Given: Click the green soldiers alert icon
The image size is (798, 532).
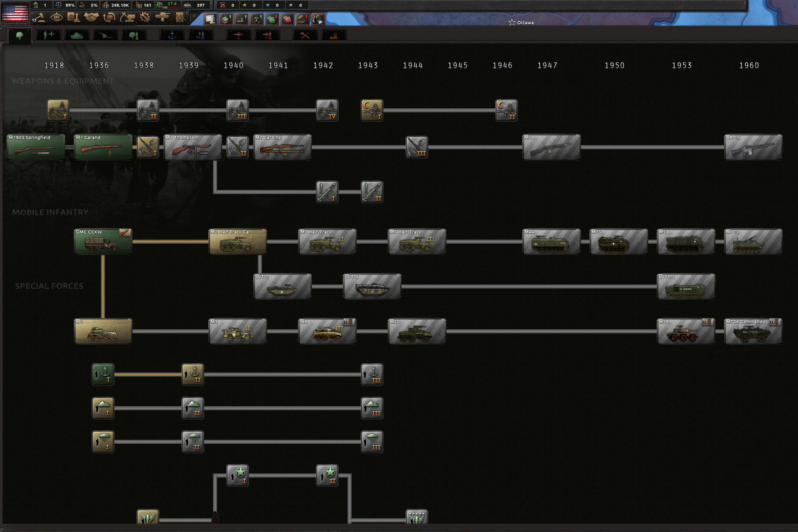Looking at the screenshot, I should [272, 19].
